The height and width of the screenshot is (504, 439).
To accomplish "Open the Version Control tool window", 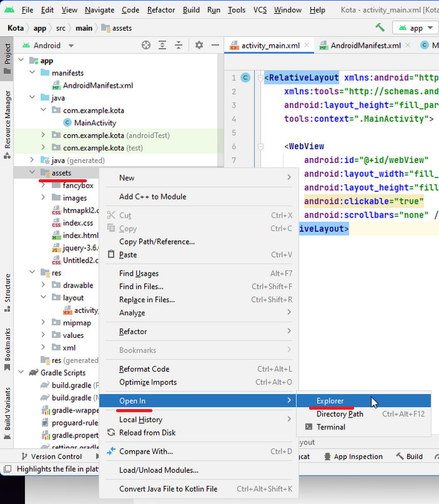I will (51, 456).
